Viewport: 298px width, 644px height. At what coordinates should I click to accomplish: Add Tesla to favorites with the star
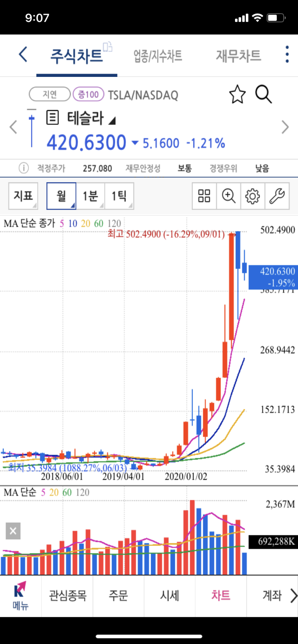[x=237, y=95]
